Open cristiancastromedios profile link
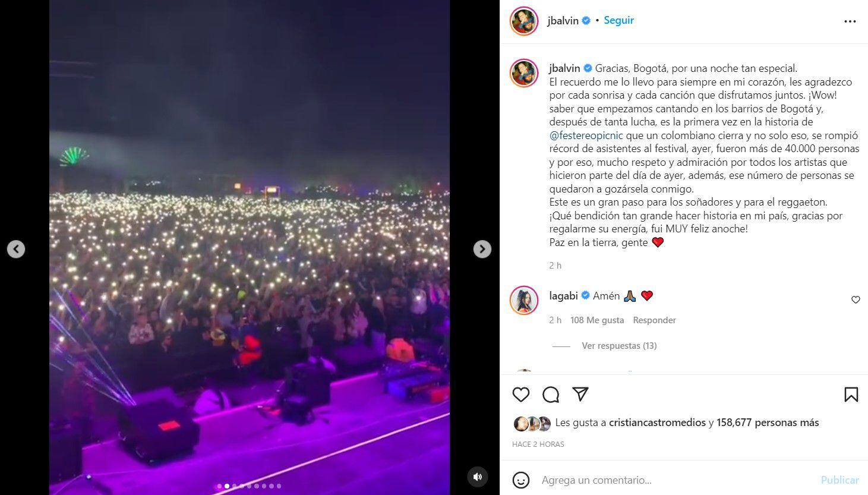This screenshot has width=868, height=495. click(x=657, y=423)
